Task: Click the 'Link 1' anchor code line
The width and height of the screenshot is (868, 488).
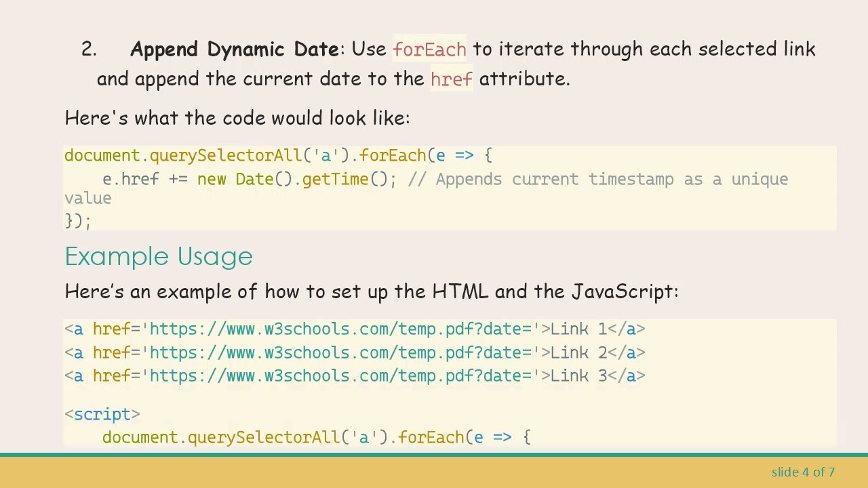Action: [x=355, y=329]
